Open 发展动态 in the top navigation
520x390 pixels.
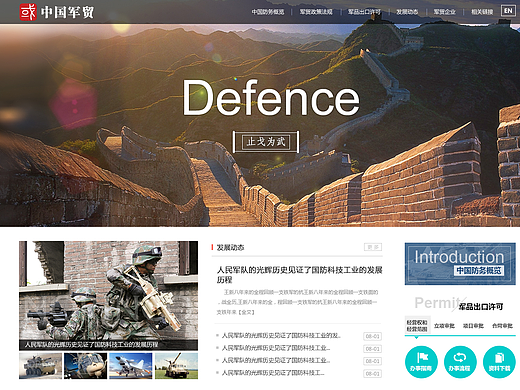coord(407,12)
